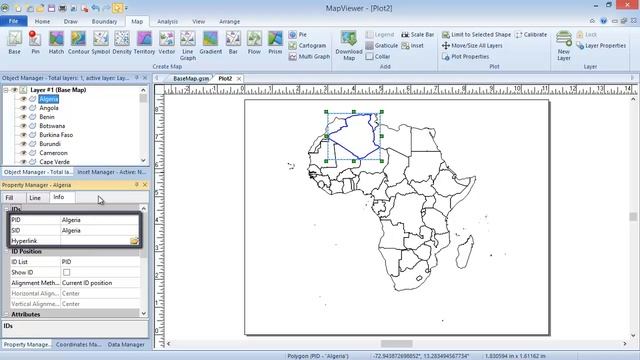The image size is (640, 360).
Task: Click Limit to Selected Shape
Action: pyautogui.click(x=476, y=35)
